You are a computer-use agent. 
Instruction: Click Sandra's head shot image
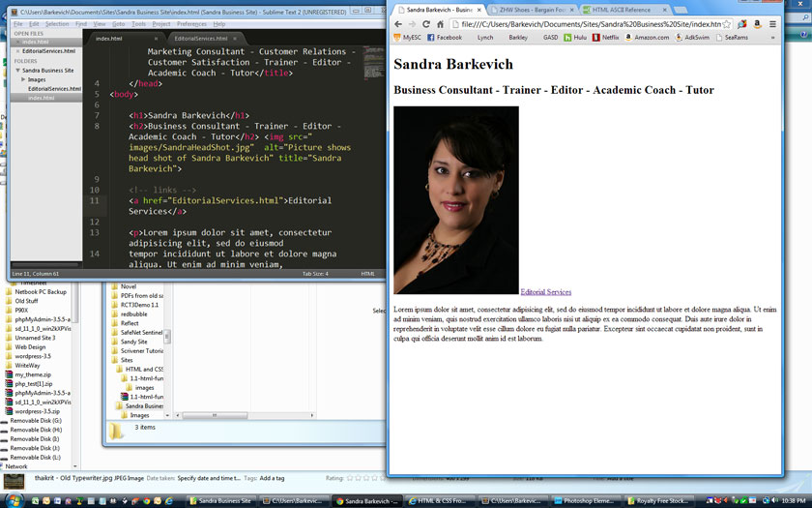point(455,200)
